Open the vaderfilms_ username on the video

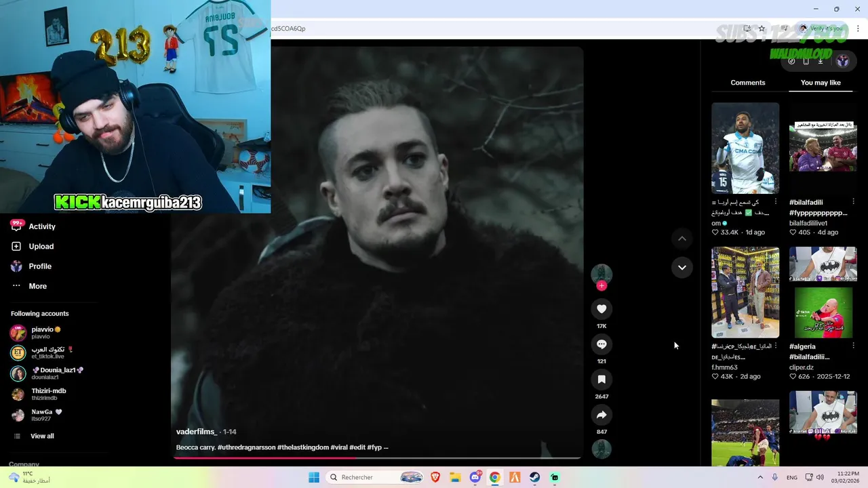[x=197, y=432]
